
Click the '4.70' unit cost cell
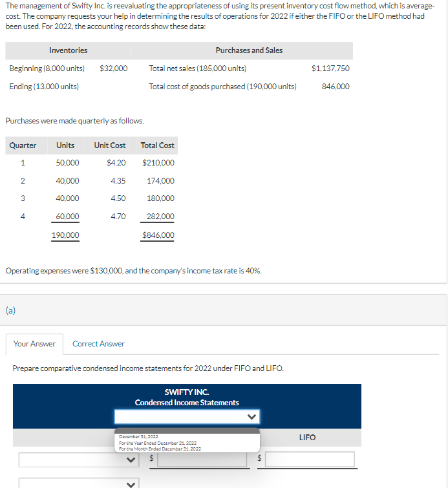click(x=118, y=217)
